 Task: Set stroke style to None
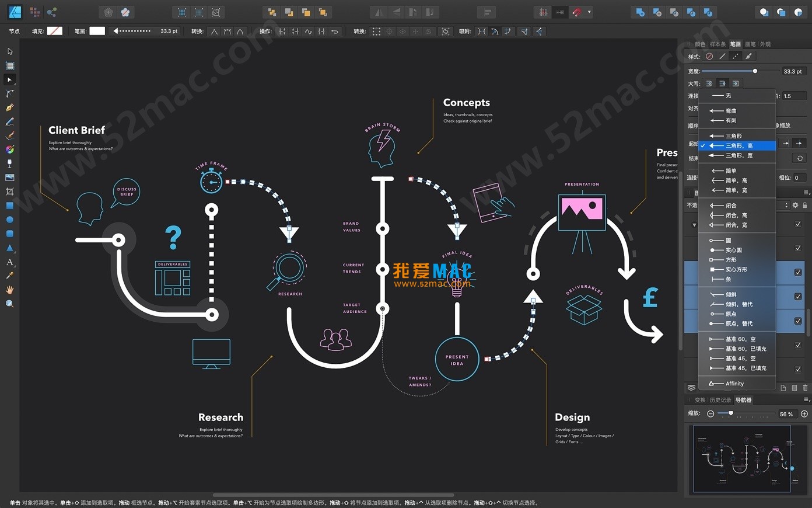pyautogui.click(x=709, y=57)
